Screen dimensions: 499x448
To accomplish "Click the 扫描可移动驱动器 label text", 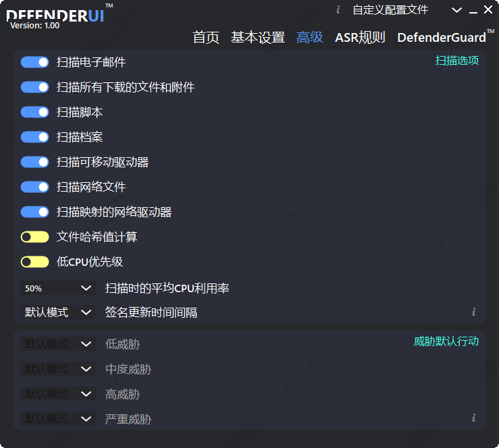I will (103, 162).
